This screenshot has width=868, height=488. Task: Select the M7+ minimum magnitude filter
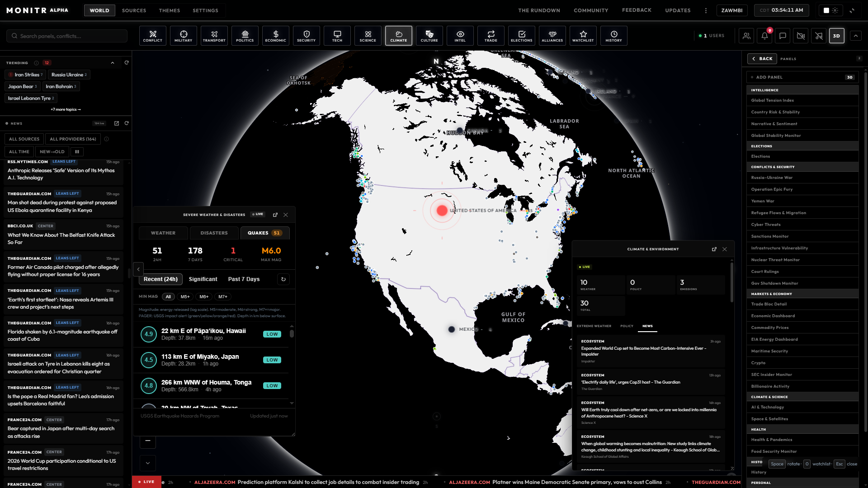point(223,297)
